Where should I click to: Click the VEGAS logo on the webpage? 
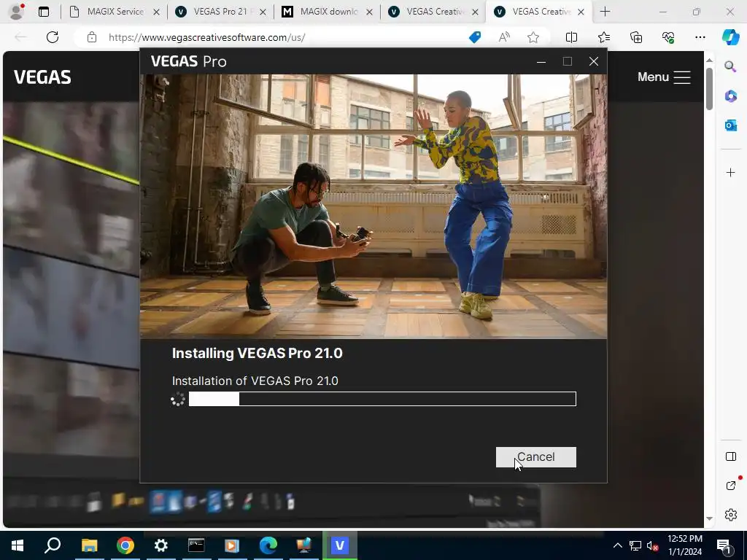[42, 77]
